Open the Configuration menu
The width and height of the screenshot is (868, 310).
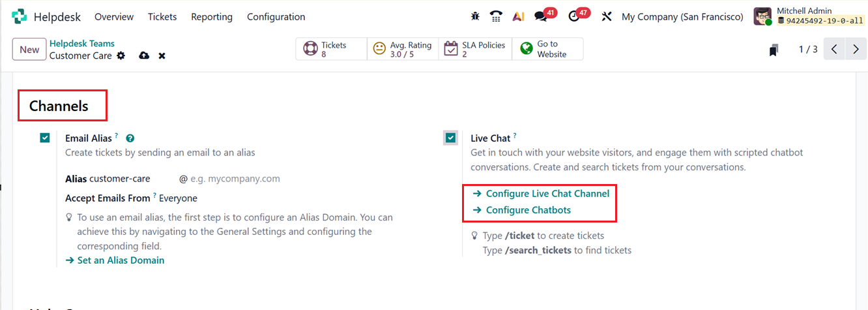coord(276,17)
